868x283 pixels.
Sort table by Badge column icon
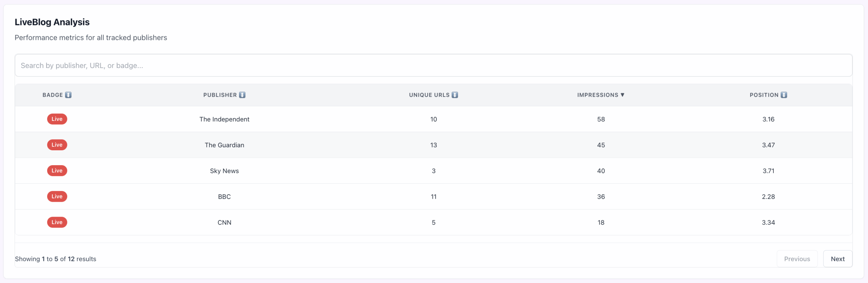[x=68, y=95]
